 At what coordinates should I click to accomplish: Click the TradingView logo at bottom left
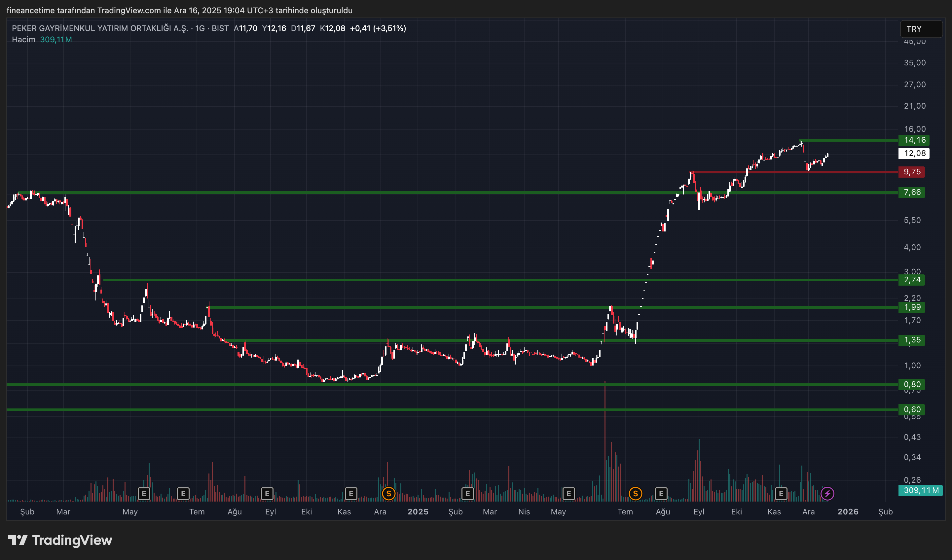pos(60,540)
